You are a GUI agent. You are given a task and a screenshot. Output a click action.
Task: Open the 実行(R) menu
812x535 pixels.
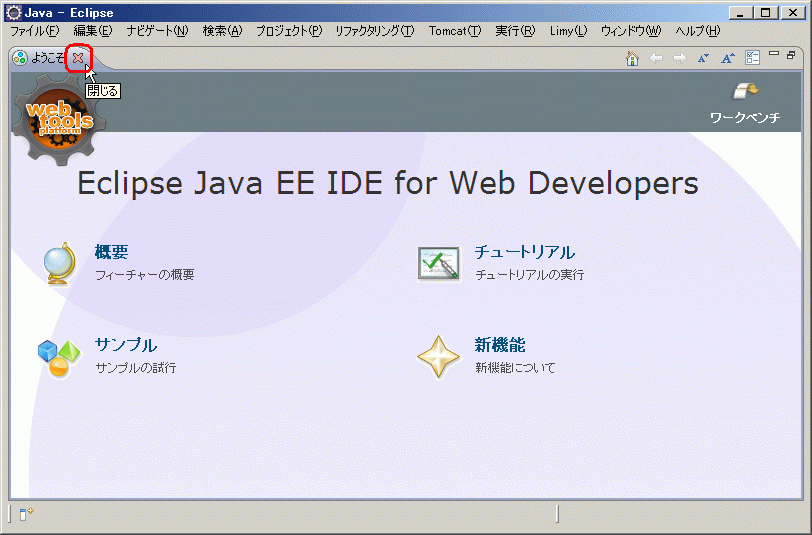[515, 31]
